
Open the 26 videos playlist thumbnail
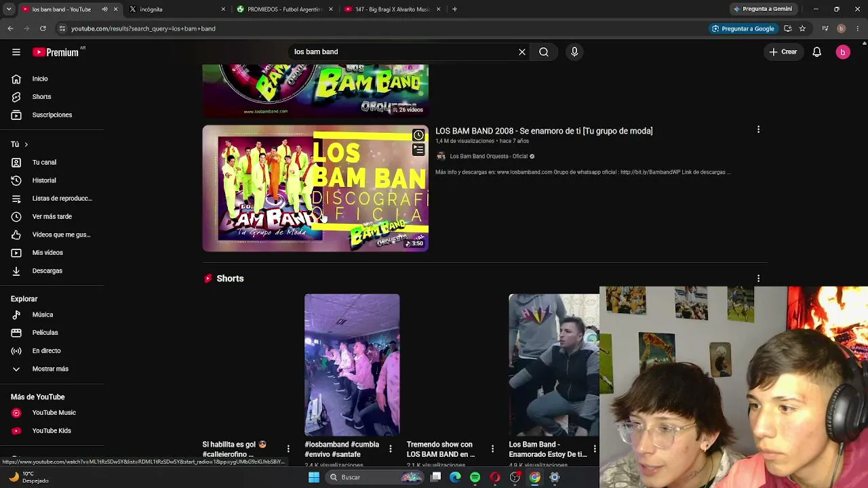coord(315,91)
